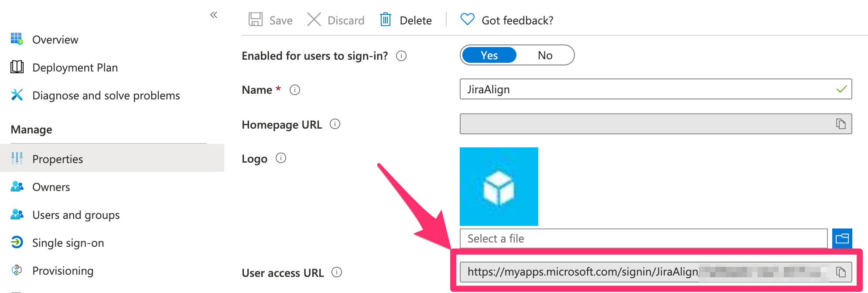
Task: Click the Properties sliders icon
Action: 17,158
